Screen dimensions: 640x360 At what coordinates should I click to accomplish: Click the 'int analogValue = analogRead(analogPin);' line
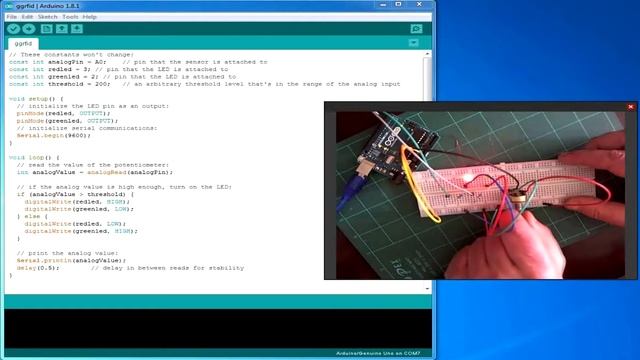[x=95, y=172]
